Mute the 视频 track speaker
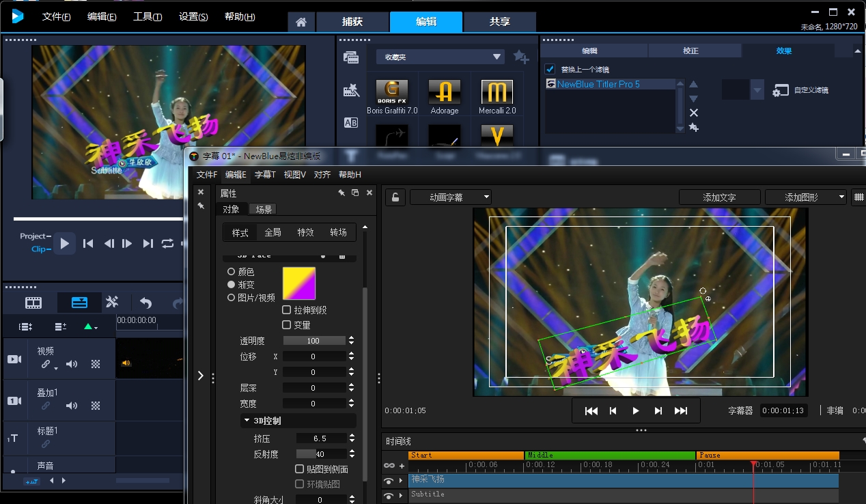The image size is (866, 504). pyautogui.click(x=72, y=365)
